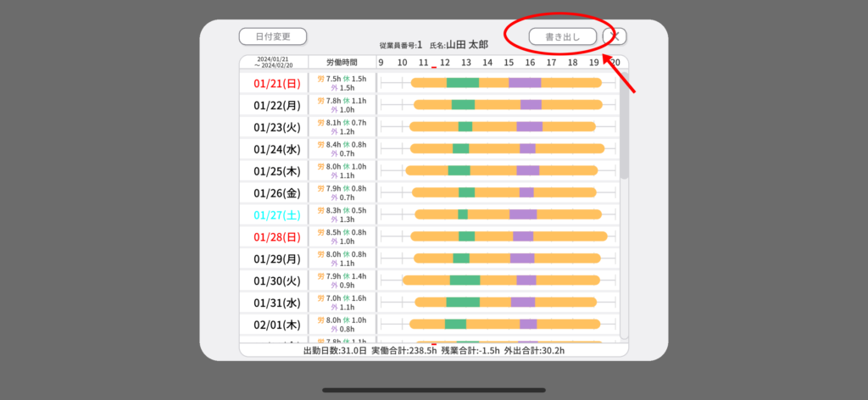Screen dimensions: 868x400
Task: Click the purple segment on 01/23 timeline
Action: [529, 126]
